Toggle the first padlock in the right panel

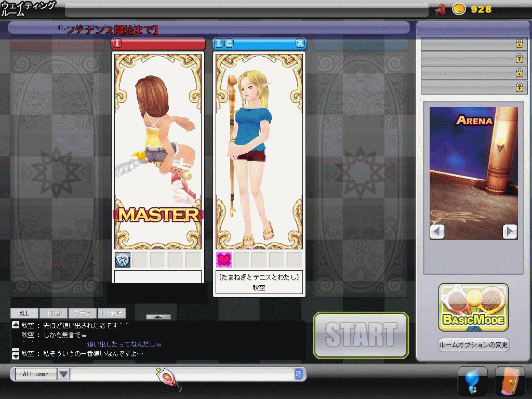(519, 45)
